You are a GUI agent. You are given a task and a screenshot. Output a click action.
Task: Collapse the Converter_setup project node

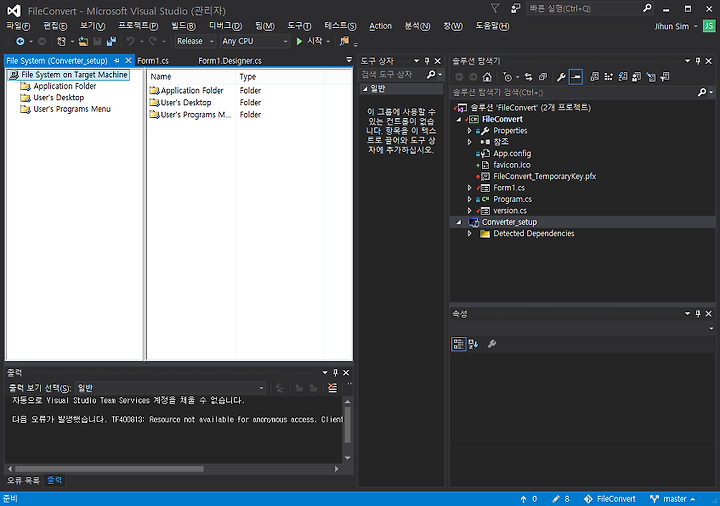[458, 222]
